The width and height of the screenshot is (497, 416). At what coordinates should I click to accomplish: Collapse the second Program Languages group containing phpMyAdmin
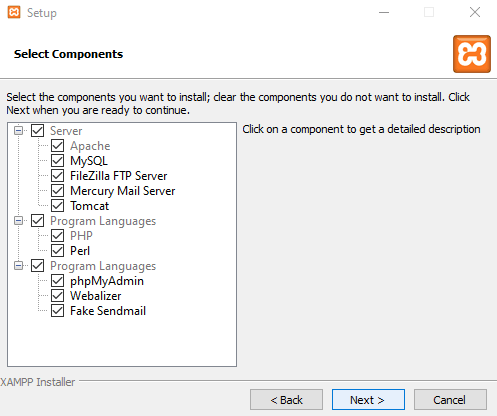pyautogui.click(x=19, y=265)
